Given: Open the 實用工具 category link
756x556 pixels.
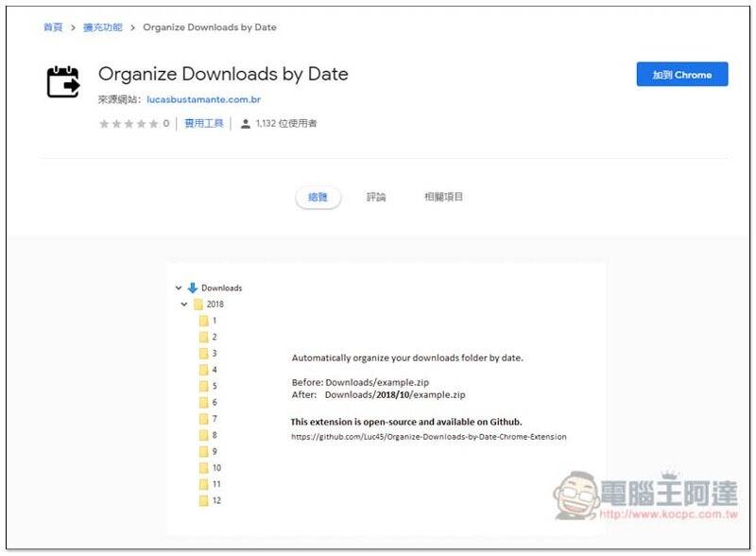Looking at the screenshot, I should point(204,124).
